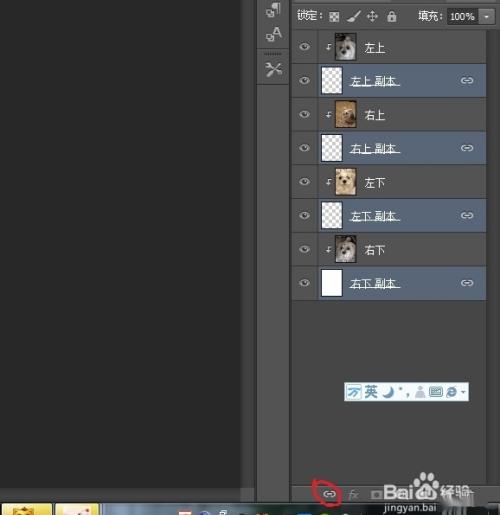
Task: Open the Paragraph Styles panel icon
Action: tap(274, 10)
